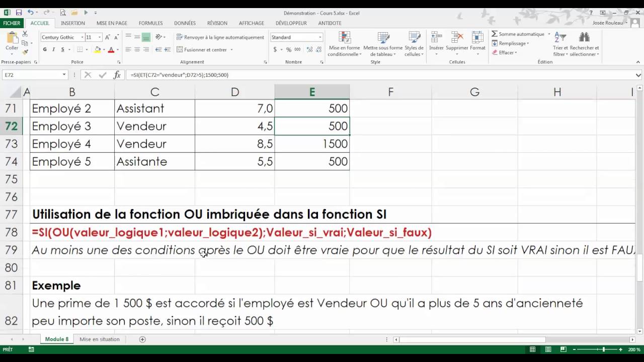
Task: Select the Mise en situation sheet tab
Action: pos(100,339)
